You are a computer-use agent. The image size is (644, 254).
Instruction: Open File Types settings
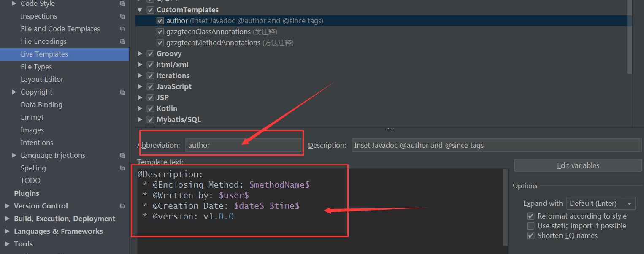click(36, 67)
